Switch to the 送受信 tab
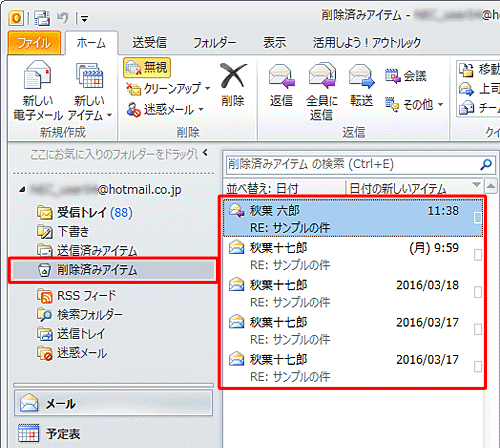The width and height of the screenshot is (500, 448). coord(149,43)
